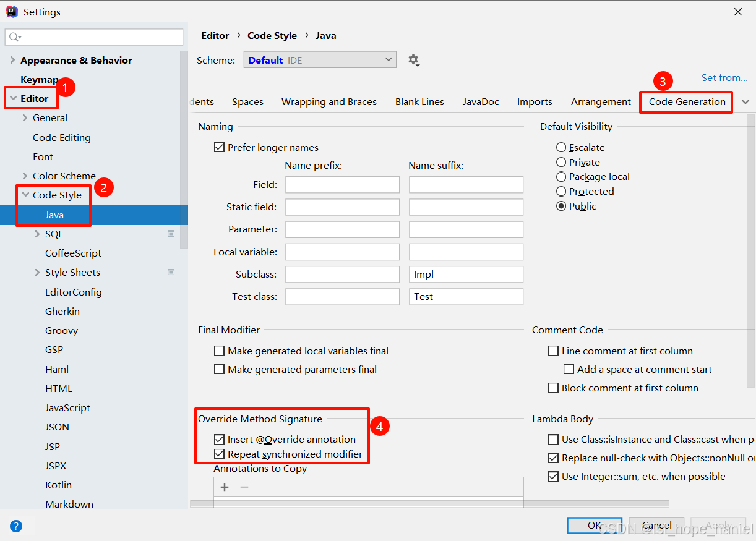
Task: Click the IntelliJ logo in title bar
Action: pyautogui.click(x=11, y=12)
